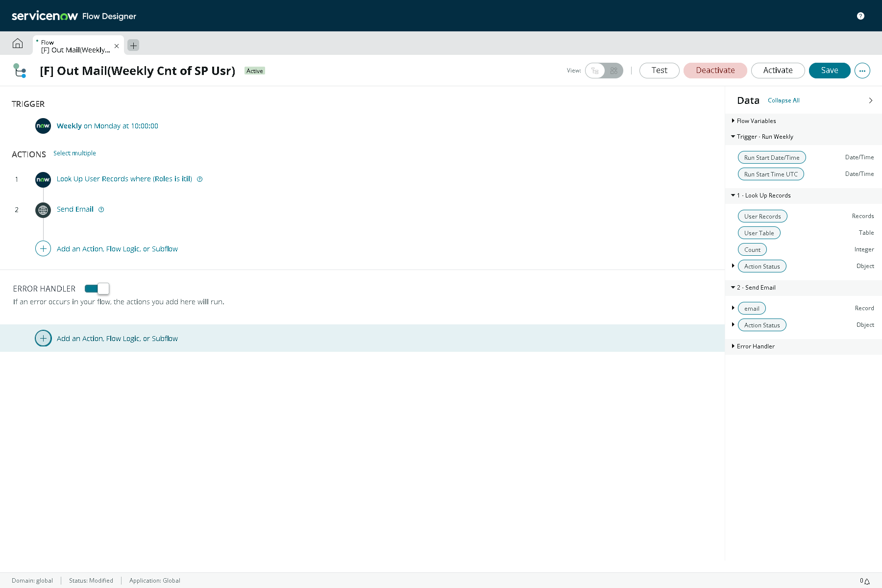The width and height of the screenshot is (882, 588).
Task: Expand the email record pill arrow
Action: [x=733, y=308]
